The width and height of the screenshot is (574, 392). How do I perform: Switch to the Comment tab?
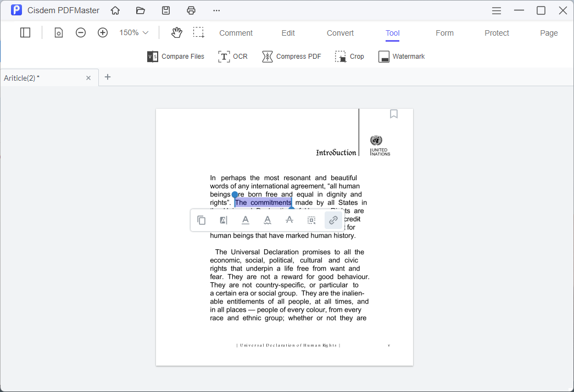[236, 33]
